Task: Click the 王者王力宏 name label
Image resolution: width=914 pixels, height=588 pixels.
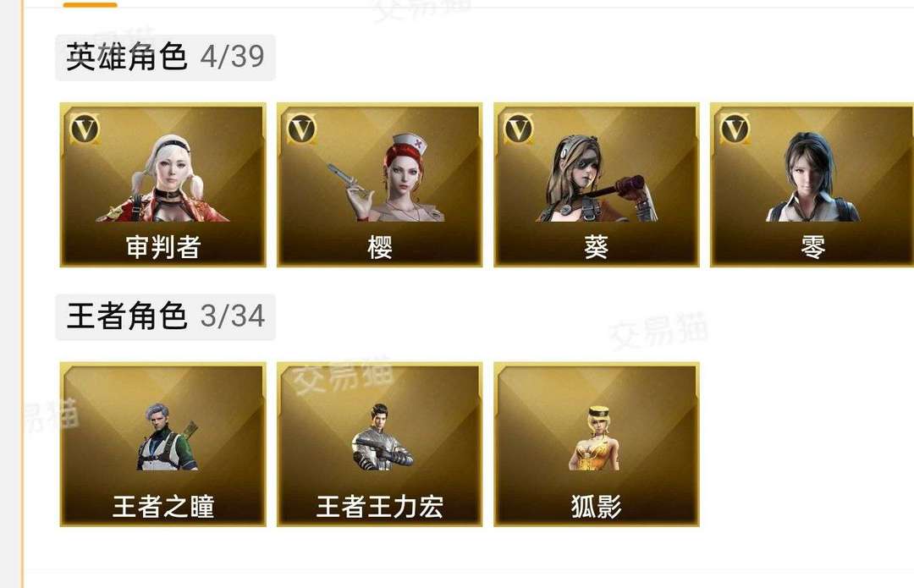Action: 380,507
